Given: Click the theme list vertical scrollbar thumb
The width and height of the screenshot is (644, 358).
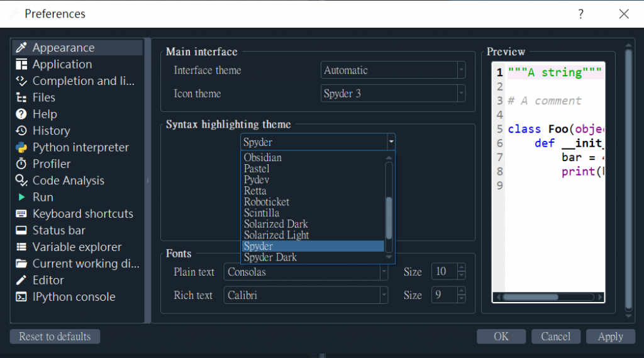Looking at the screenshot, I should (389, 218).
